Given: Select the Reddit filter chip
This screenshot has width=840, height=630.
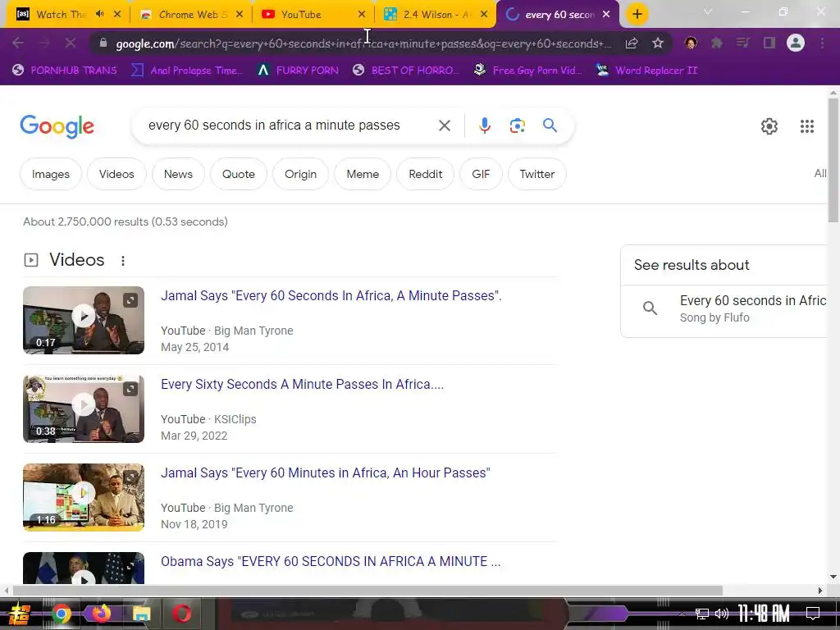Looking at the screenshot, I should (x=426, y=174).
